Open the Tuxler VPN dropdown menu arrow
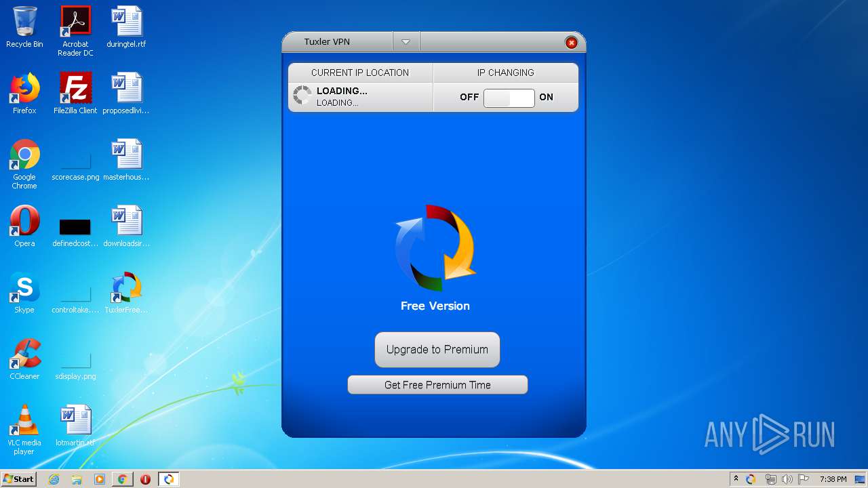868x488 pixels. pyautogui.click(x=406, y=42)
